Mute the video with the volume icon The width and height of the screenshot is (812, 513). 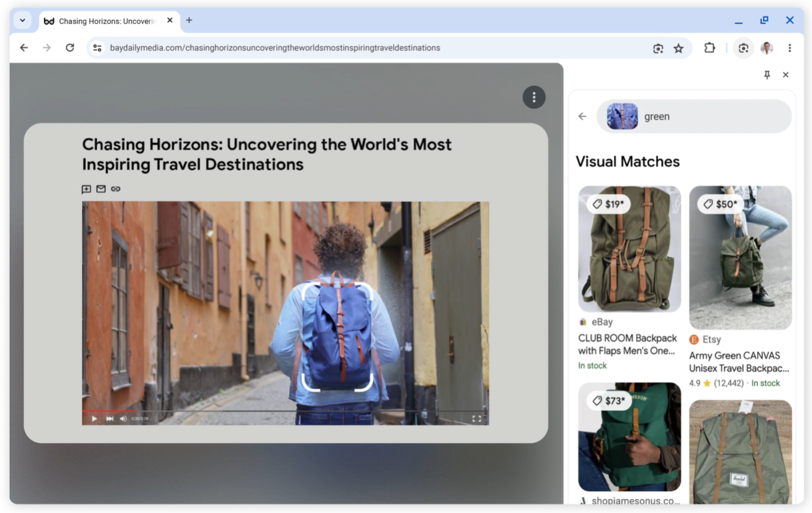(x=123, y=418)
